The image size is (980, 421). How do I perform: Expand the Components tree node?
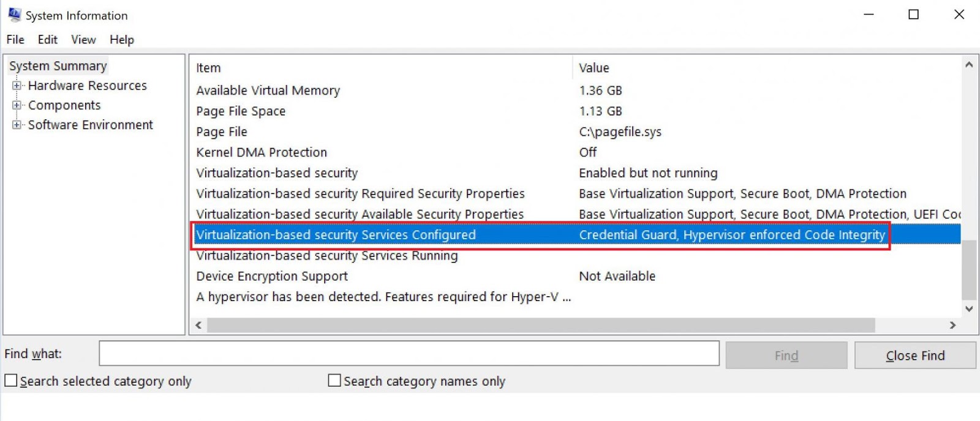pyautogui.click(x=17, y=105)
